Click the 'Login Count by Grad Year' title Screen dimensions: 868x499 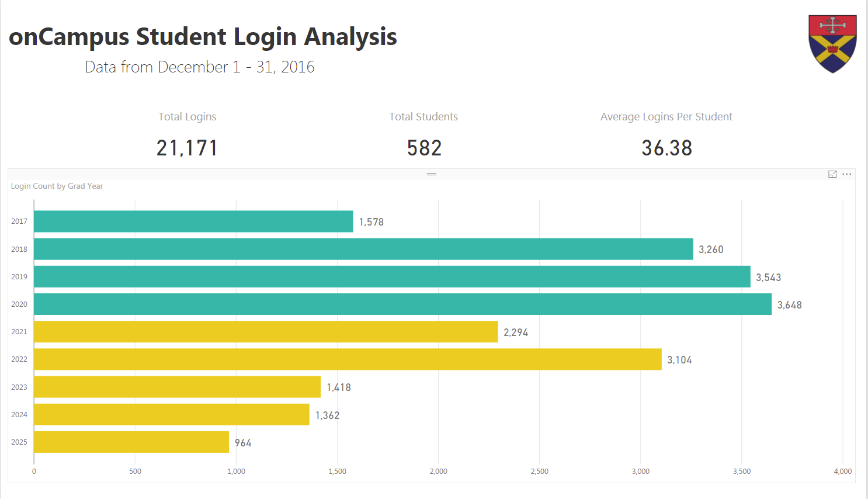point(57,186)
